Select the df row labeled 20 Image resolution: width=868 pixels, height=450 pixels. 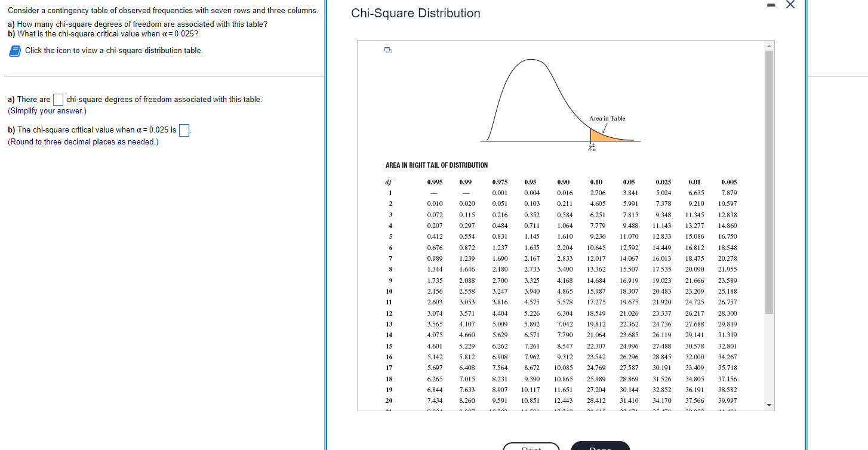click(389, 400)
